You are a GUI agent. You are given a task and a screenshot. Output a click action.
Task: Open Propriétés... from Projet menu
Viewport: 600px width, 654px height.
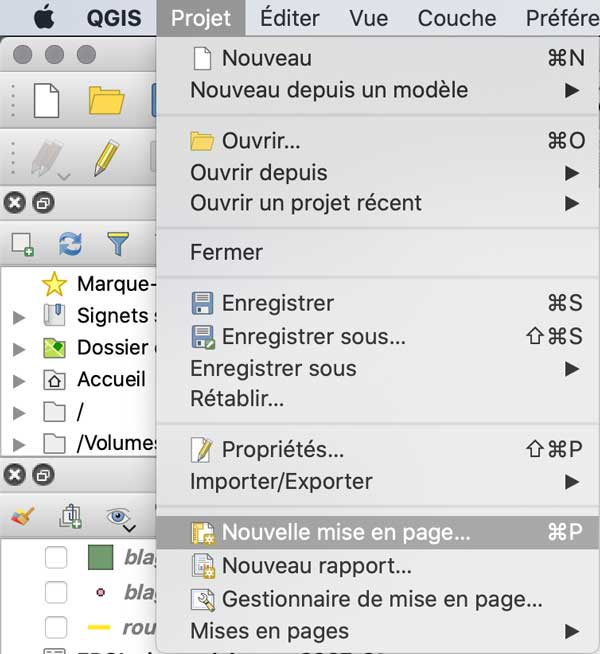pyautogui.click(x=282, y=450)
